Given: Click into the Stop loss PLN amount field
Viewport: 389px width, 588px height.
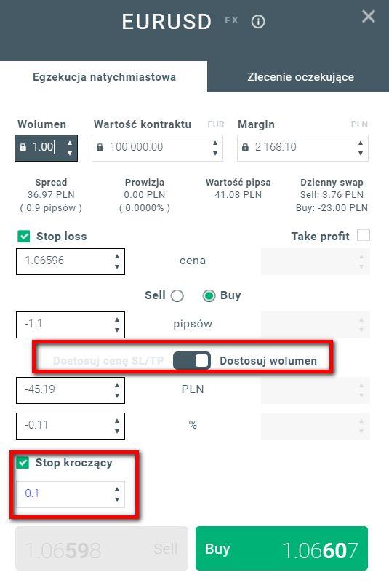Looking at the screenshot, I should 71,390.
